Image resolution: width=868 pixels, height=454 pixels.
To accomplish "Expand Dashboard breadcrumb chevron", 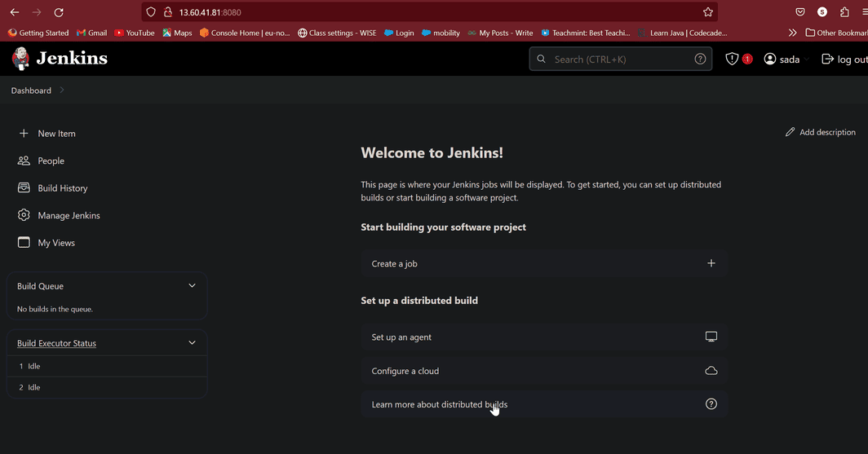I will (x=61, y=90).
